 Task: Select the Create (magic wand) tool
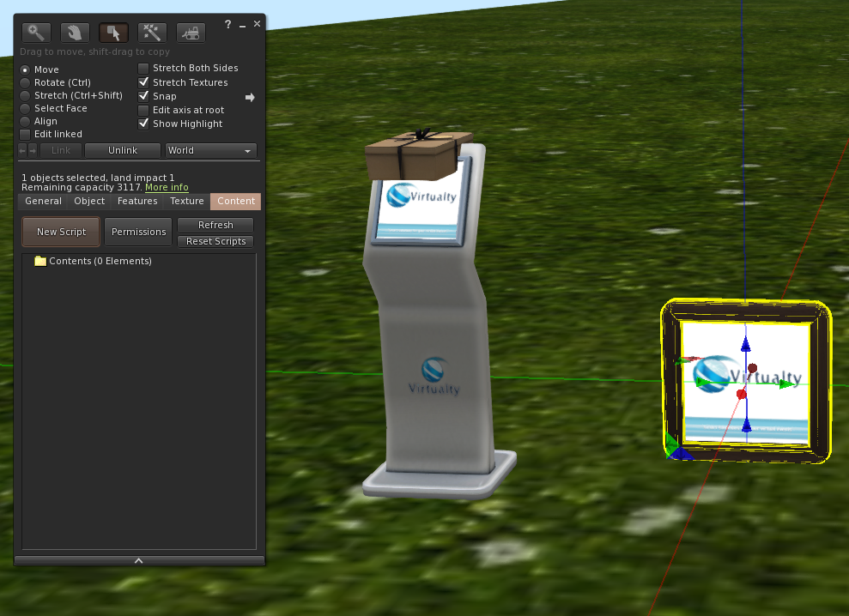pyautogui.click(x=152, y=33)
